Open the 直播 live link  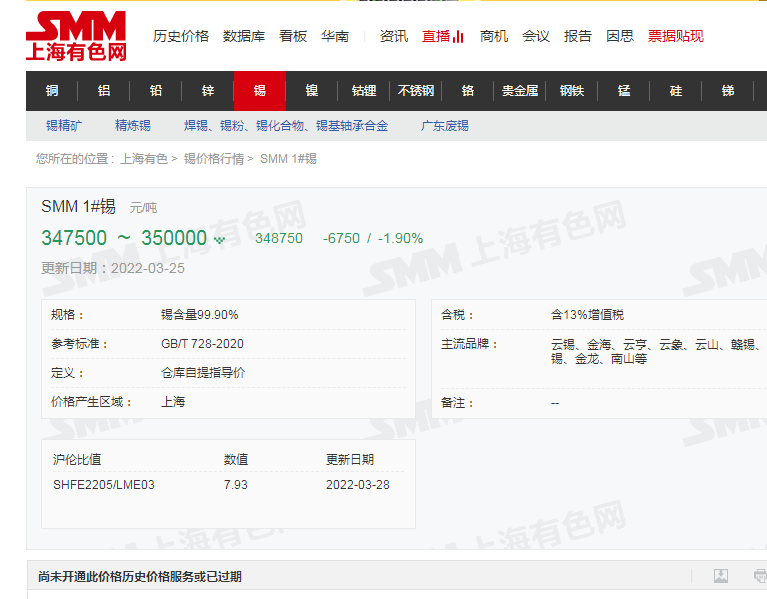(436, 36)
